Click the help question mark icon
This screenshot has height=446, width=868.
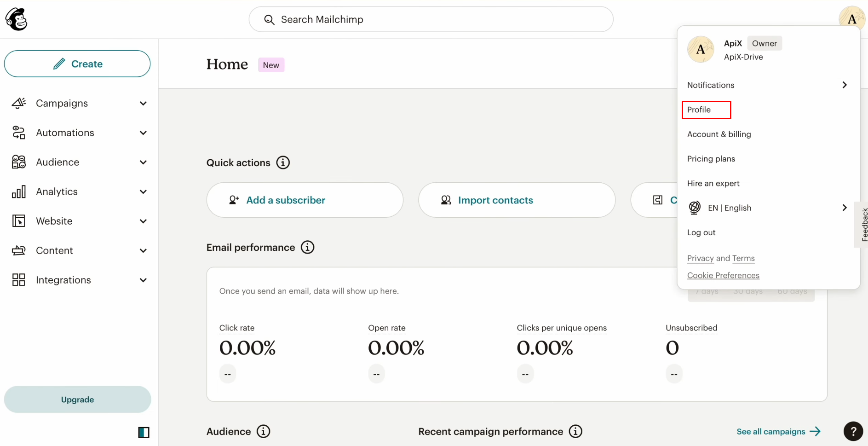point(853,431)
